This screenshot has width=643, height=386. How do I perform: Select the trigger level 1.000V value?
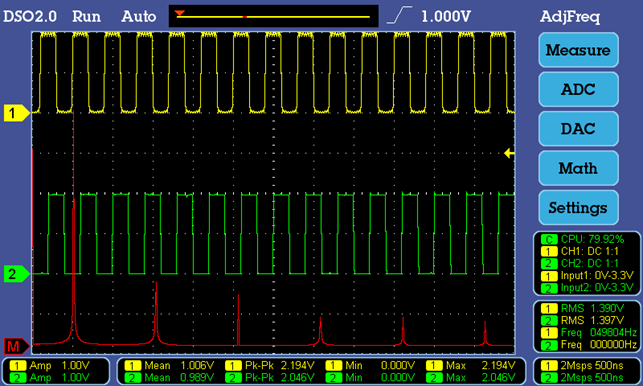446,16
